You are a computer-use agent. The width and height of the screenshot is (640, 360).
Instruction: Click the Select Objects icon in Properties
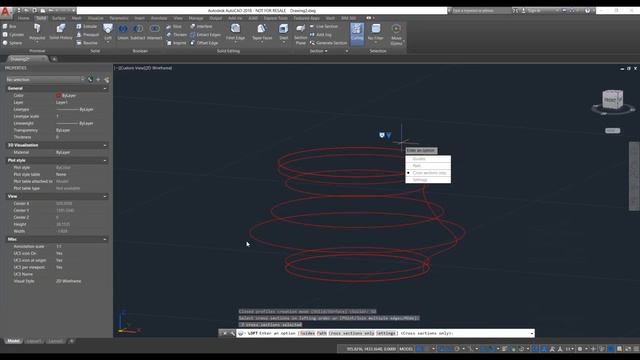point(98,80)
